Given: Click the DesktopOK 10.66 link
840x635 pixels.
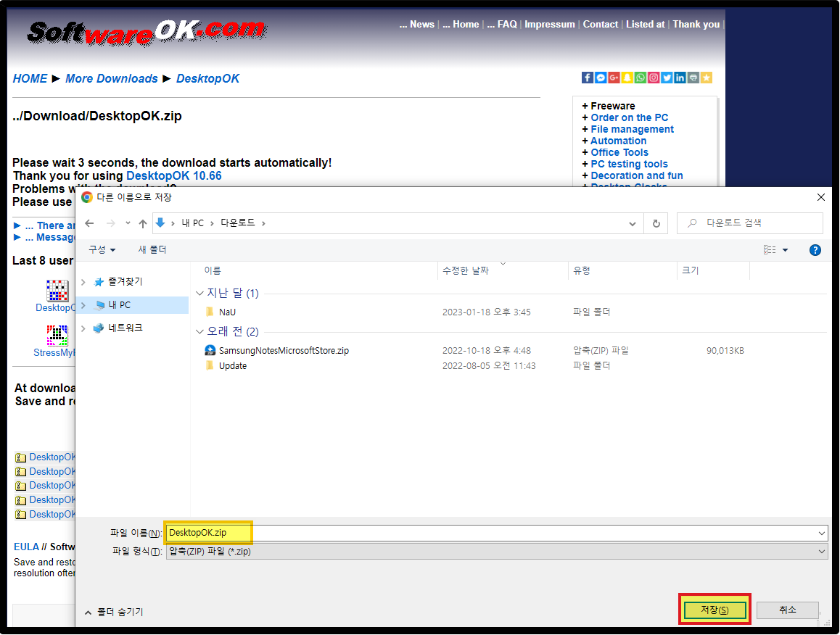Looking at the screenshot, I should 173,175.
